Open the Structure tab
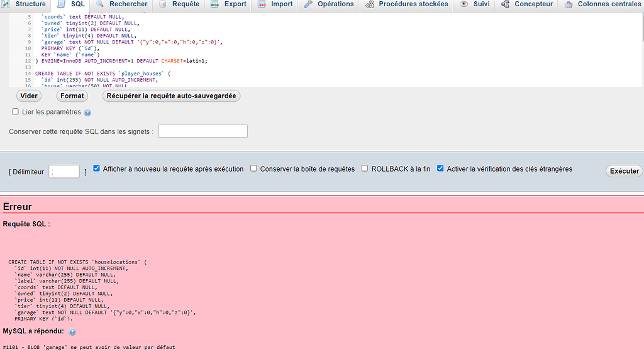The image size is (644, 354). click(25, 4)
